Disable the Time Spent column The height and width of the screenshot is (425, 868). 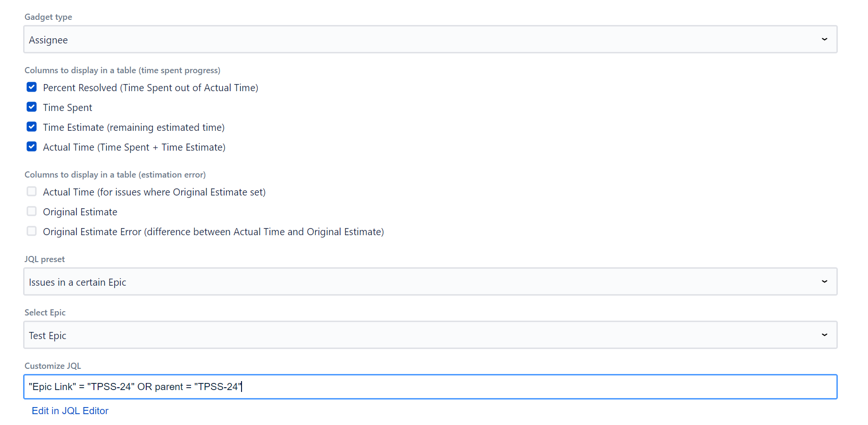(31, 107)
